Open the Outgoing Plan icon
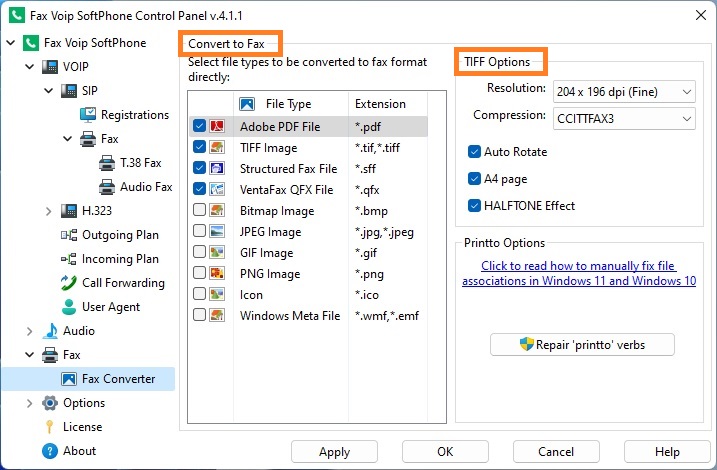The image size is (717, 470). point(69,235)
